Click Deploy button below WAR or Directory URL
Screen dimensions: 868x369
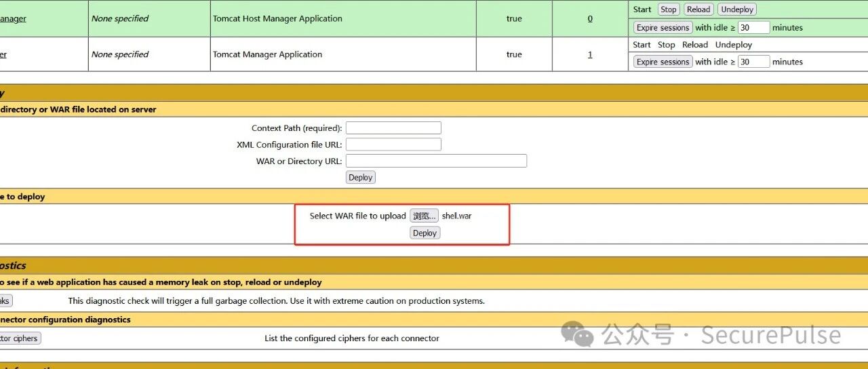click(x=360, y=177)
